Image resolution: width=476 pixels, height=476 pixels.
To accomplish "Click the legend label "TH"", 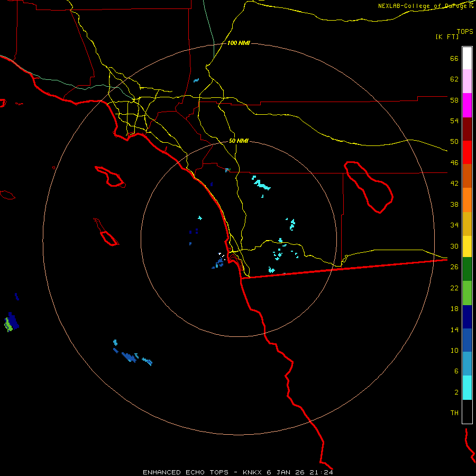I will 454,413.
